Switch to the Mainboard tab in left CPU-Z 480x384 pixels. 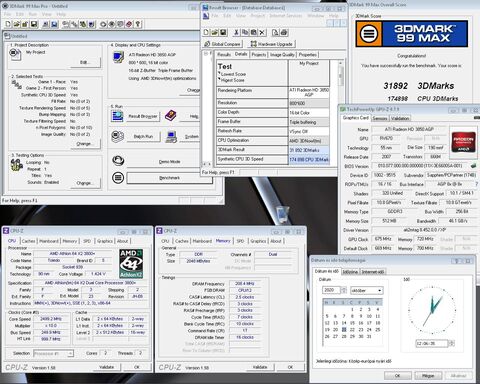[49, 241]
